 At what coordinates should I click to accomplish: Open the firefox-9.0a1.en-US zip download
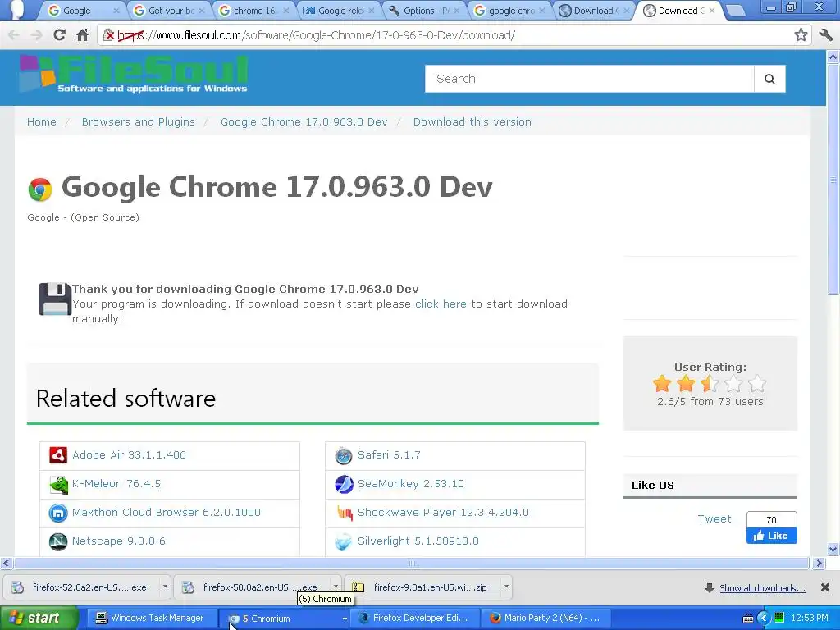pos(423,587)
